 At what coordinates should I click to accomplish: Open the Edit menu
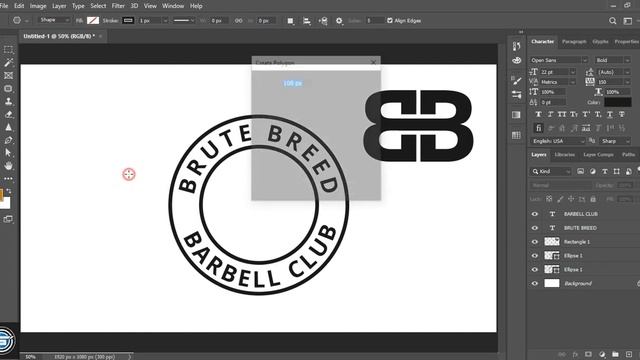(x=19, y=6)
